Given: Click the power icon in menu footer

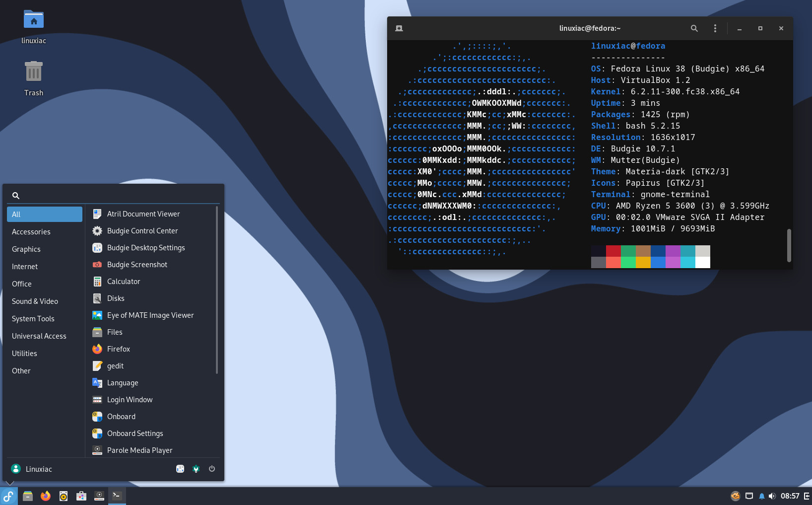Looking at the screenshot, I should point(212,469).
